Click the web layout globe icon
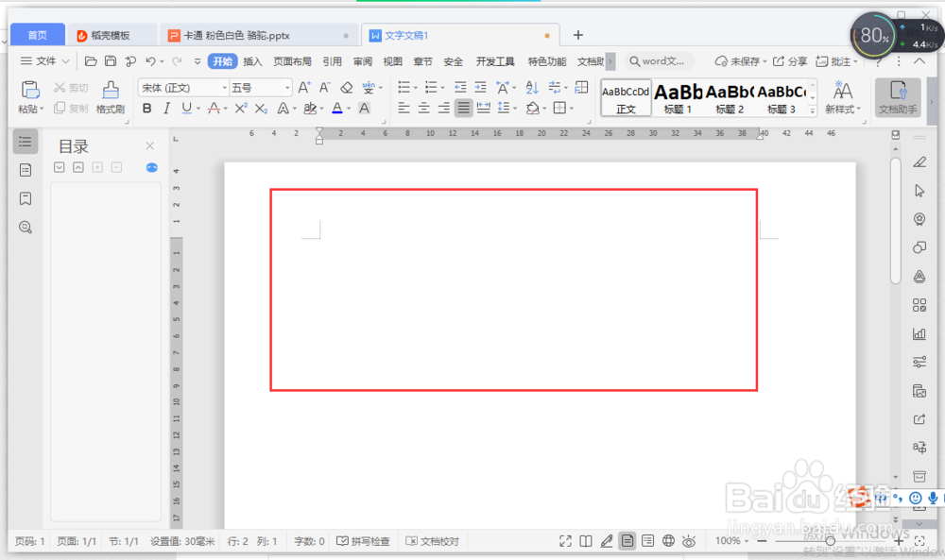 (x=668, y=541)
